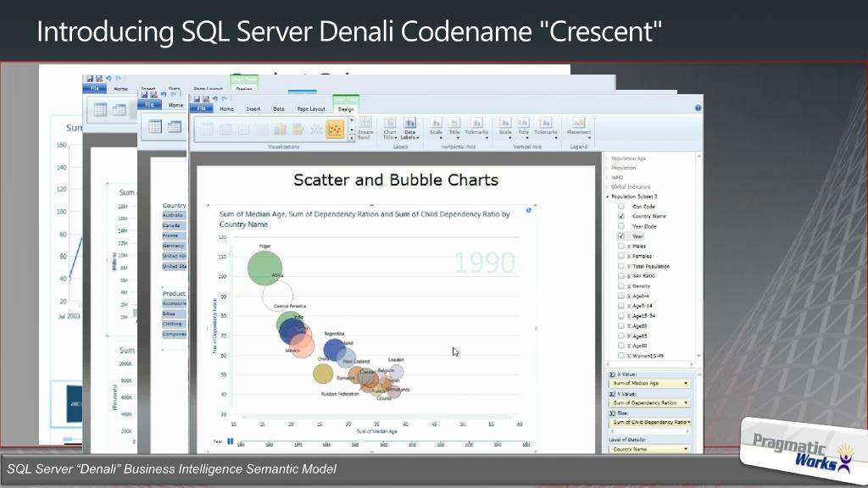
Task: Click the matrix icon in the third window
Action: [x=175, y=126]
